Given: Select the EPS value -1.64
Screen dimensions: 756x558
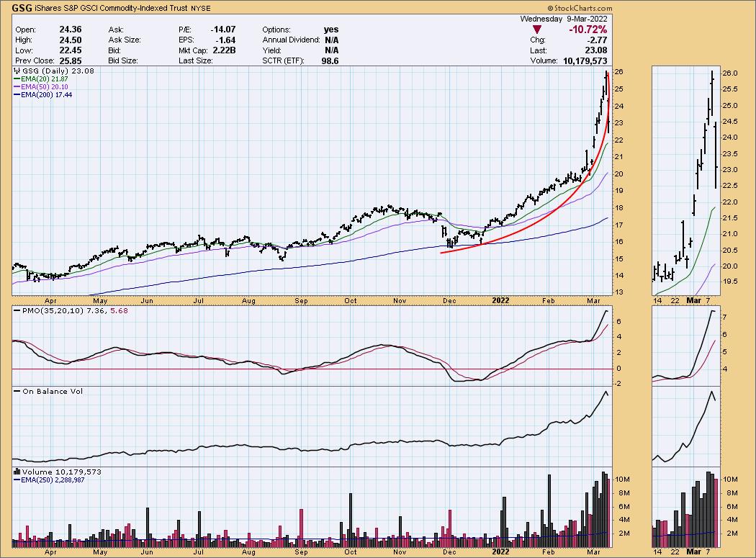Looking at the screenshot, I should click(x=225, y=40).
